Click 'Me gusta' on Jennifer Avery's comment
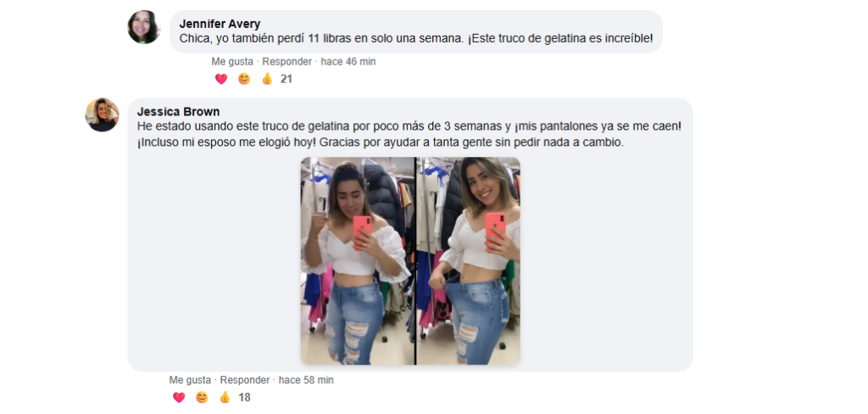This screenshot has width=868, height=414. (x=232, y=62)
